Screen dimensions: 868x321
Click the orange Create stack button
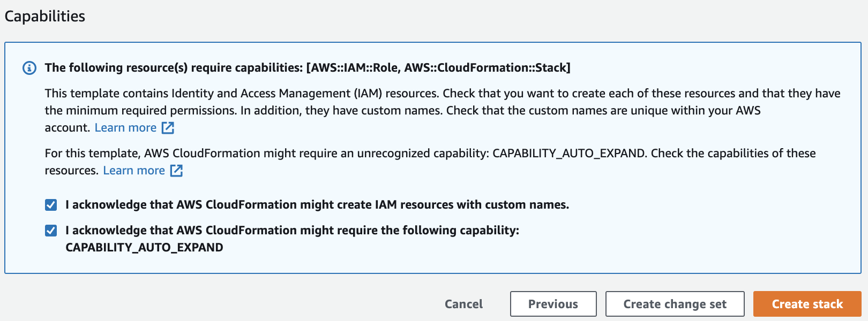(x=807, y=304)
